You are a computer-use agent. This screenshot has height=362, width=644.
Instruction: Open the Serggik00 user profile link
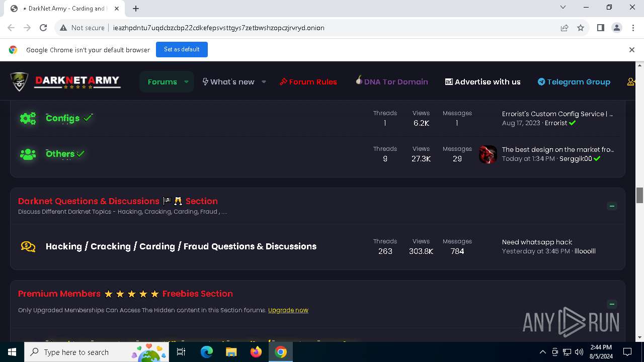pos(575,158)
